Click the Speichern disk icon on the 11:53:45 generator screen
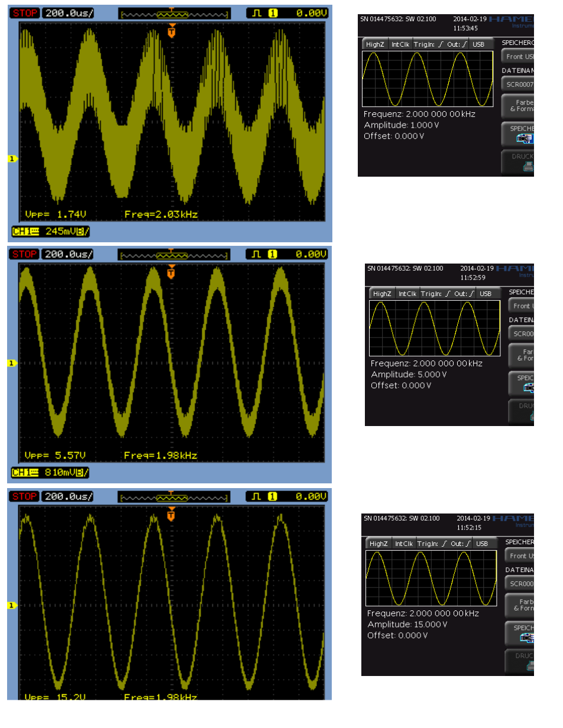The height and width of the screenshot is (728, 563). point(526,138)
